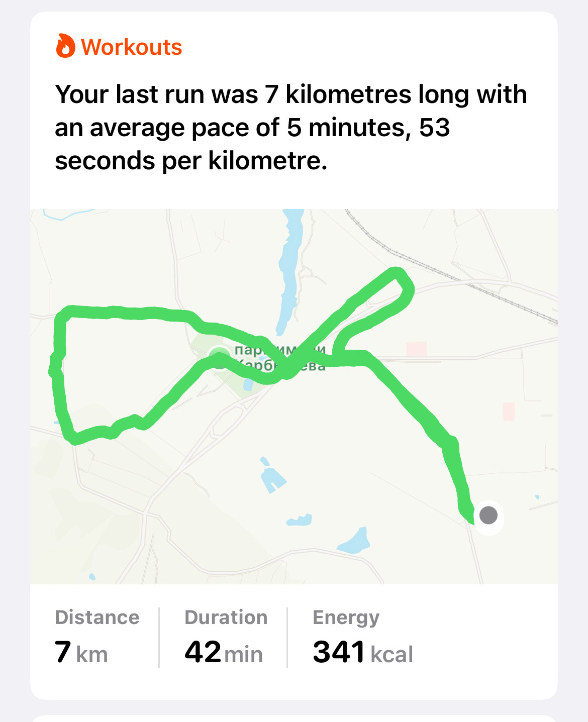Tap the 7 km distance value
588x722 pixels.
(81, 652)
